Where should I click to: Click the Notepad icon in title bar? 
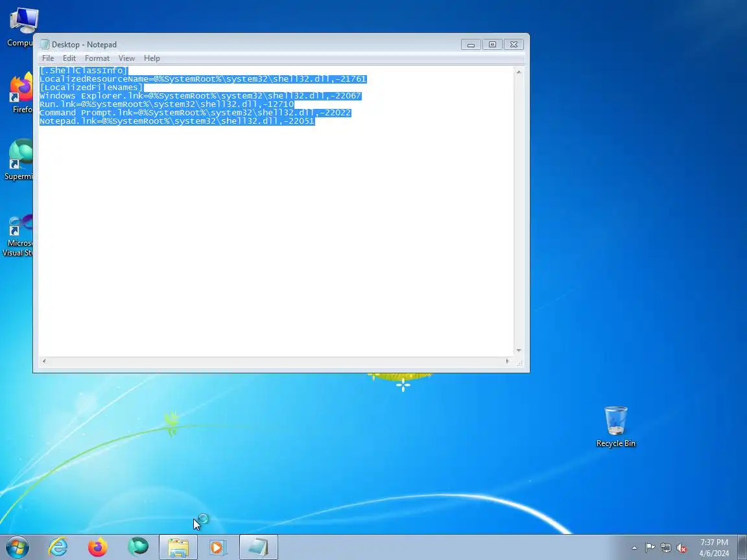(44, 44)
